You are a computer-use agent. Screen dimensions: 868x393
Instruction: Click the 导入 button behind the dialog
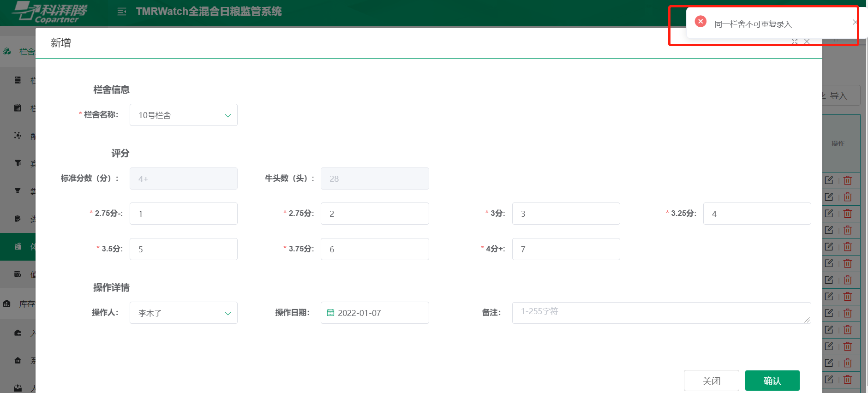pyautogui.click(x=839, y=95)
